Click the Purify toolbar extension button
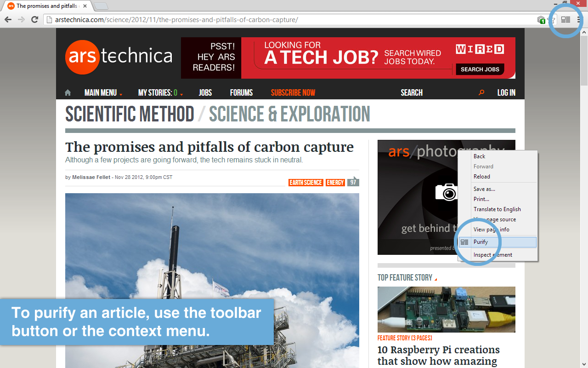 point(565,20)
